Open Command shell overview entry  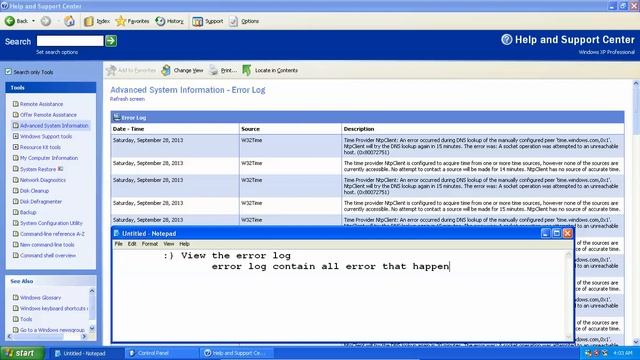click(x=48, y=256)
